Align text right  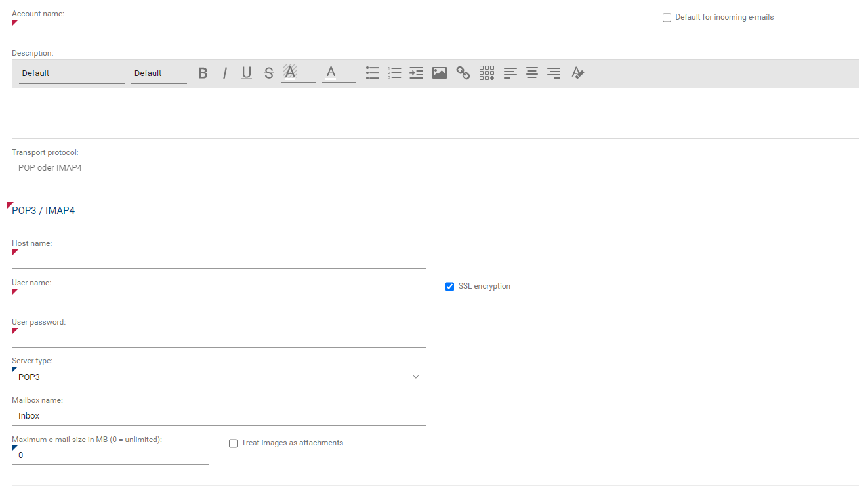tap(554, 73)
